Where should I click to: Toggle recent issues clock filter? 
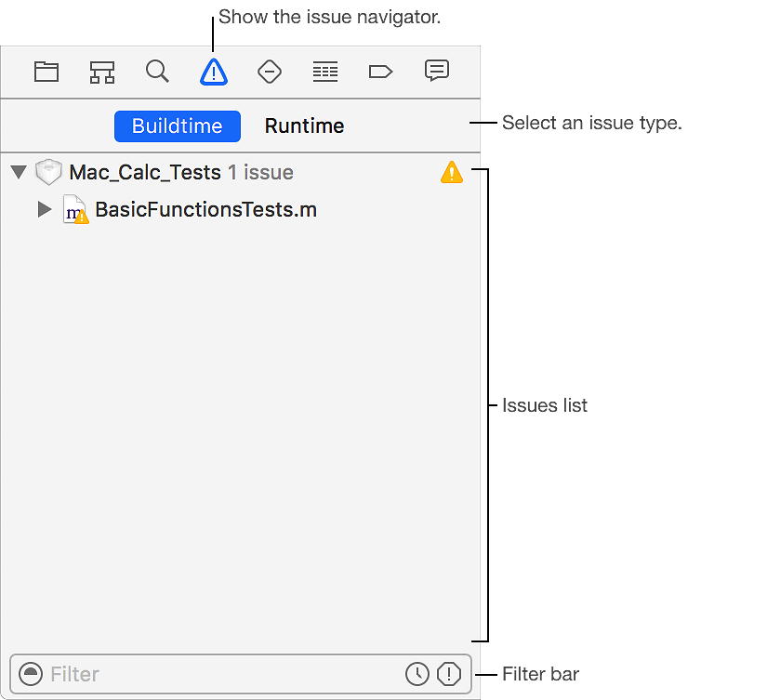(417, 674)
